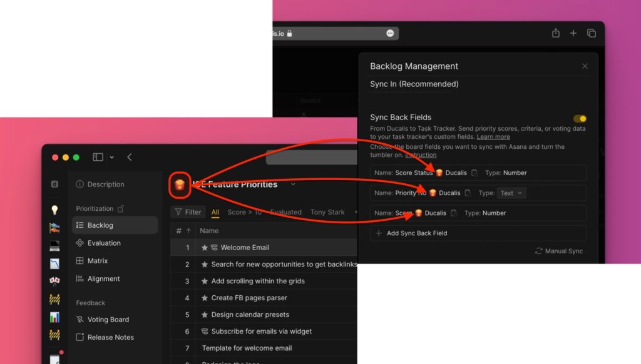
Task: Open the Tony Stark tab
Action: 327,212
